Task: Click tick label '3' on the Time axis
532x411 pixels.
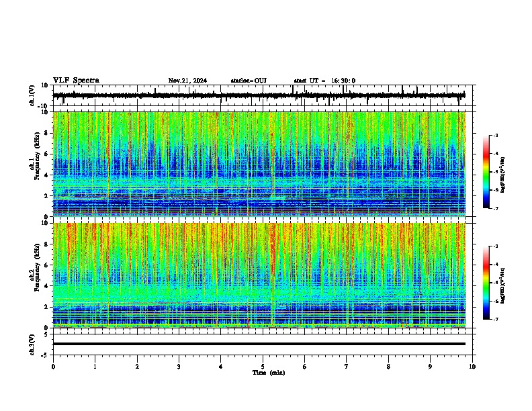Action: (179, 367)
